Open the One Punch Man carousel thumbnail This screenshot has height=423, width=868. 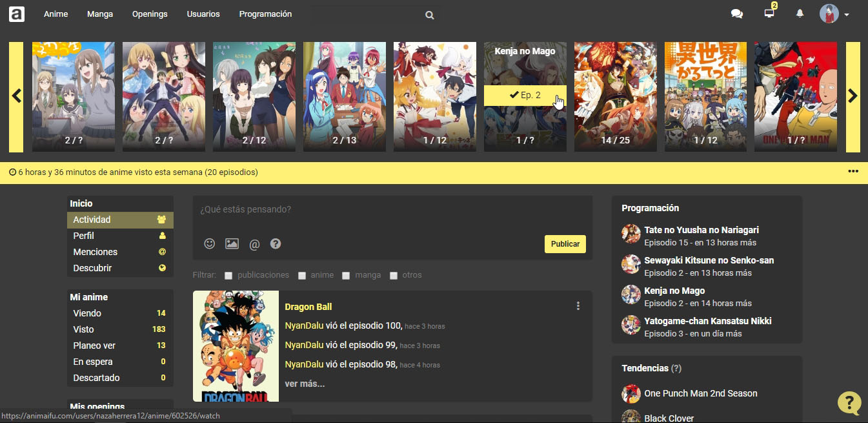[795, 97]
